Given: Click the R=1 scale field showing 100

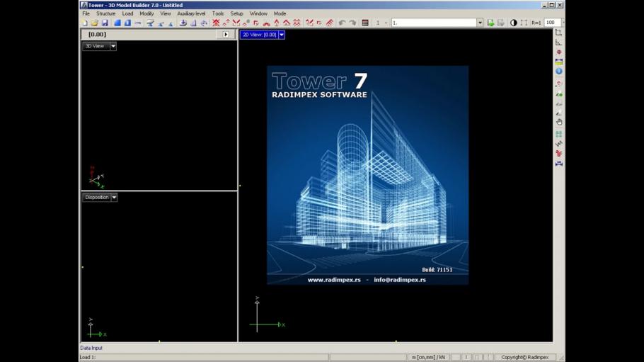Looking at the screenshot, I should click(x=552, y=23).
